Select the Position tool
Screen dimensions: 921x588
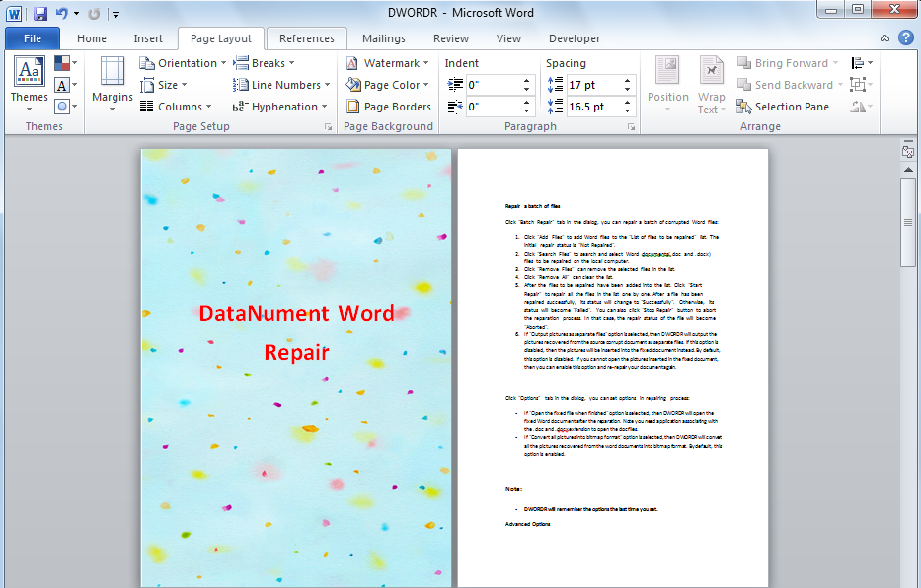point(668,85)
